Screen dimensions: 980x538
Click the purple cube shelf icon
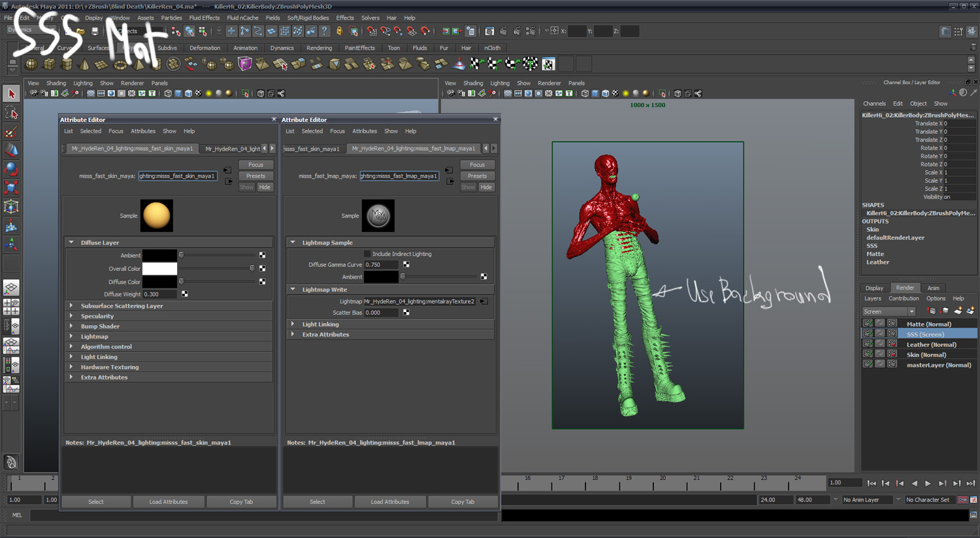[x=245, y=64]
